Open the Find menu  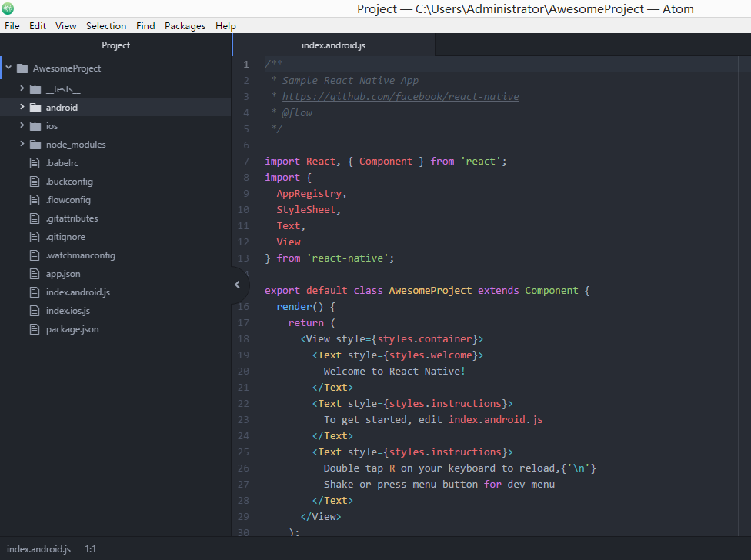tap(145, 26)
